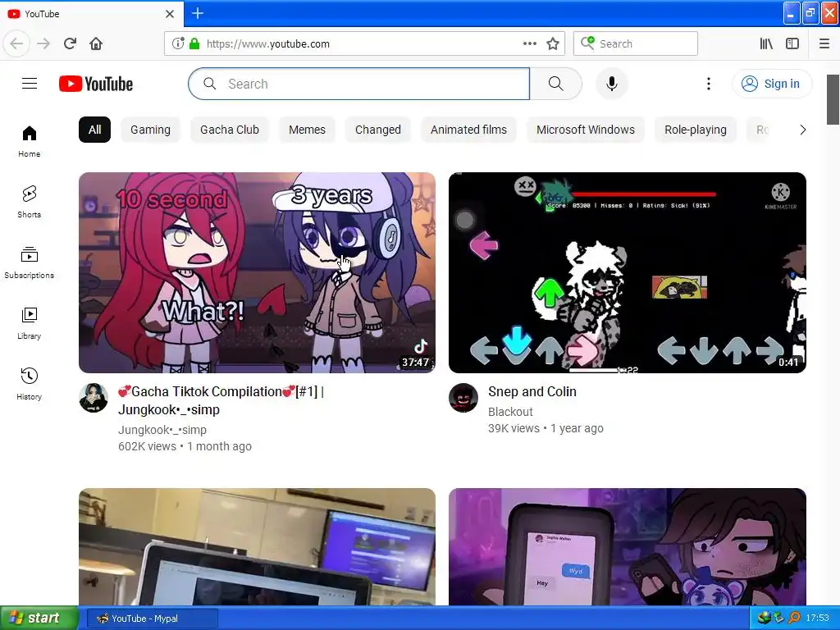Click the 602K views text
Image resolution: width=840 pixels, height=630 pixels.
[x=147, y=446]
